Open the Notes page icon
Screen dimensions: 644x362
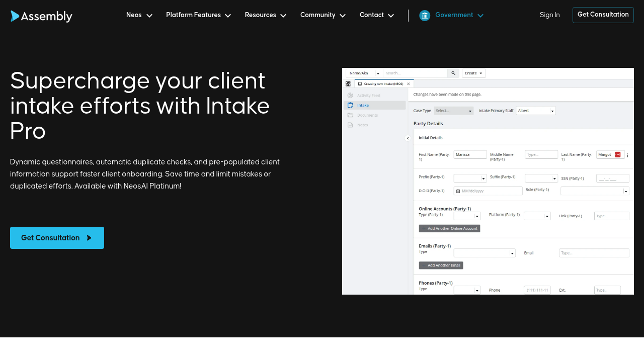350,125
